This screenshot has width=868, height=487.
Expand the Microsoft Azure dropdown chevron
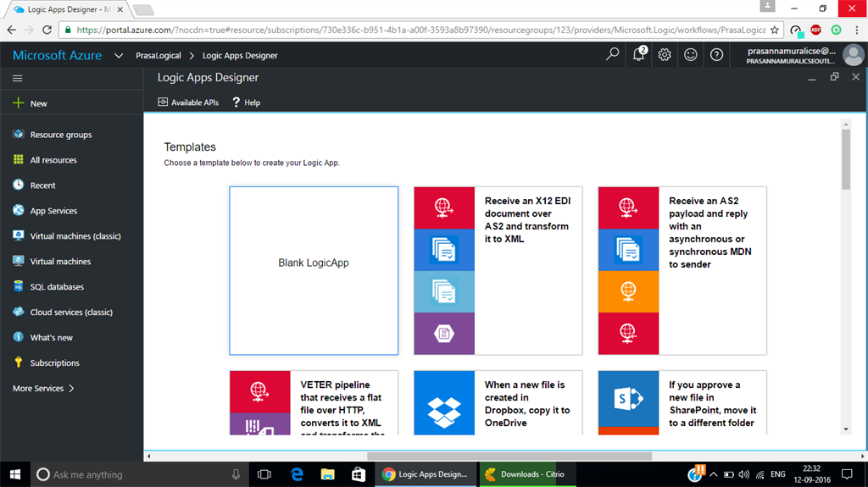[x=119, y=55]
